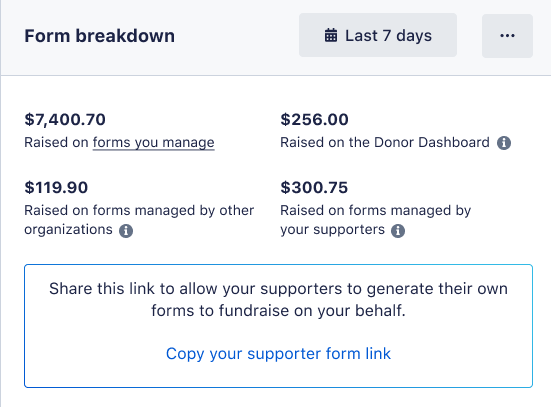
Task: Open the Last 7 days date range dropdown
Action: coord(378,35)
